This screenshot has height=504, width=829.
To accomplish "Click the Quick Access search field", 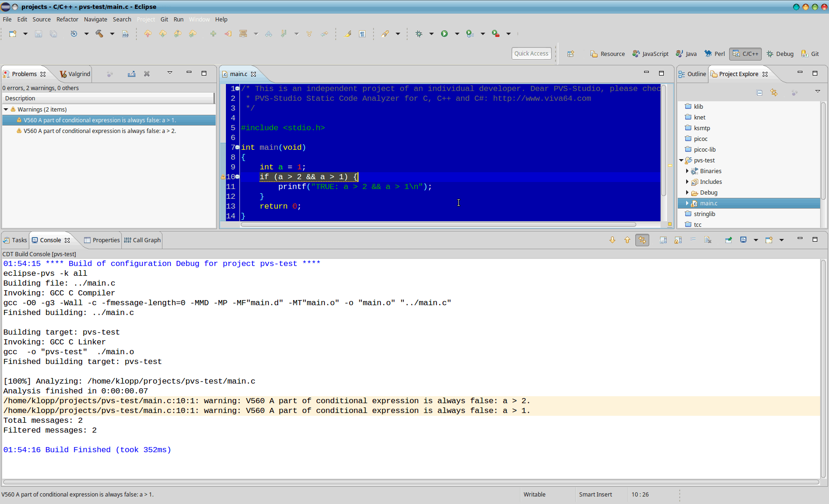I will [x=531, y=54].
